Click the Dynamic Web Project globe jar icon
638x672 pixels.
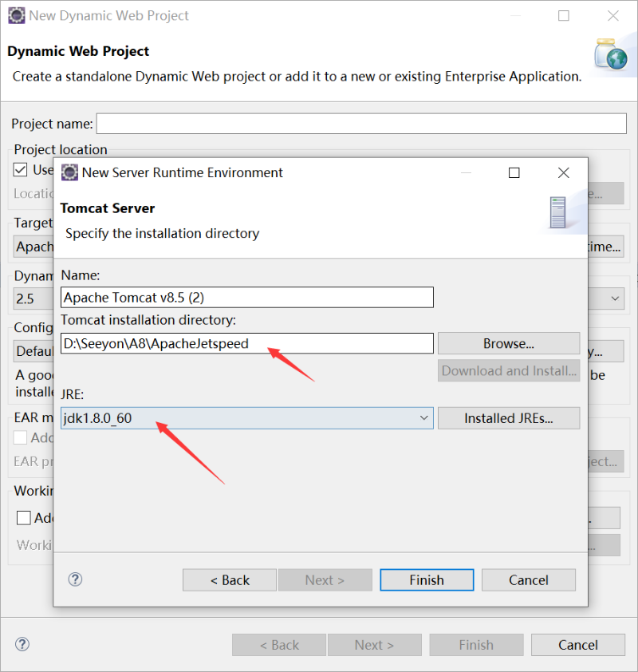610,54
